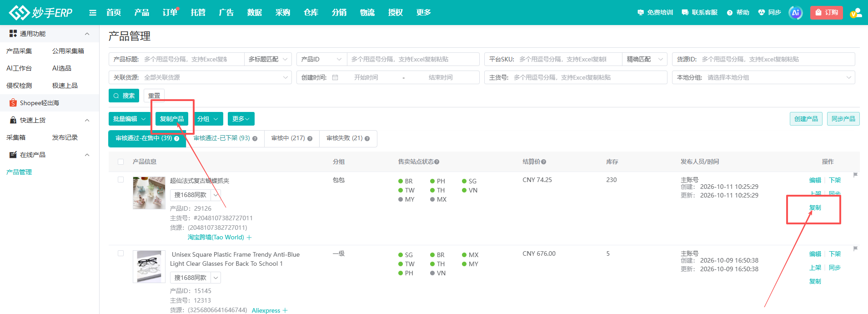Open 产品管理 in the sidebar

click(19, 172)
